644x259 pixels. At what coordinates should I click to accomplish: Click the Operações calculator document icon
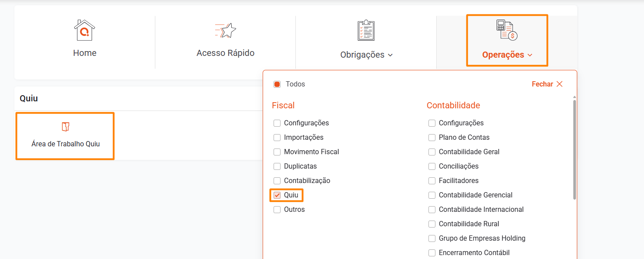(x=507, y=30)
